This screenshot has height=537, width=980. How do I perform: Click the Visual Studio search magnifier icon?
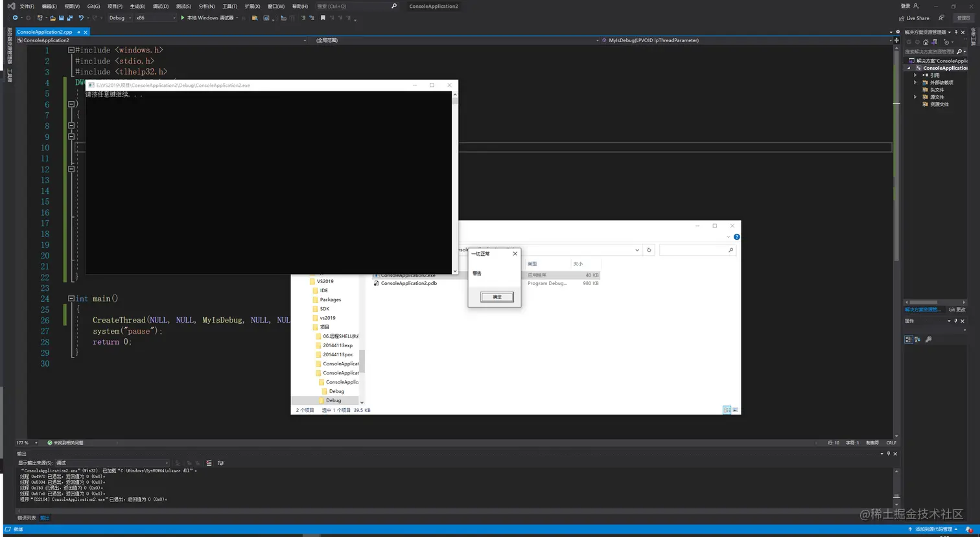pyautogui.click(x=394, y=6)
